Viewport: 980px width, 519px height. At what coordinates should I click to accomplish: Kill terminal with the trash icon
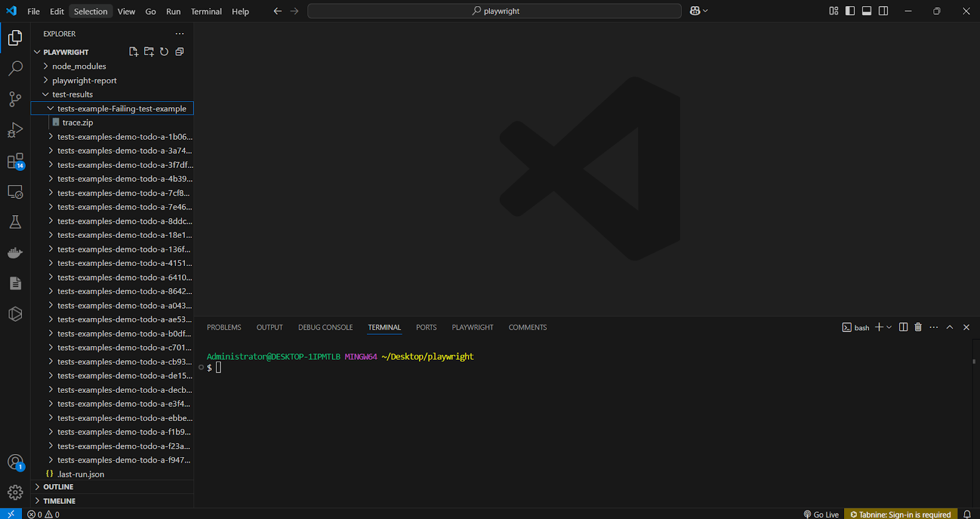click(918, 327)
